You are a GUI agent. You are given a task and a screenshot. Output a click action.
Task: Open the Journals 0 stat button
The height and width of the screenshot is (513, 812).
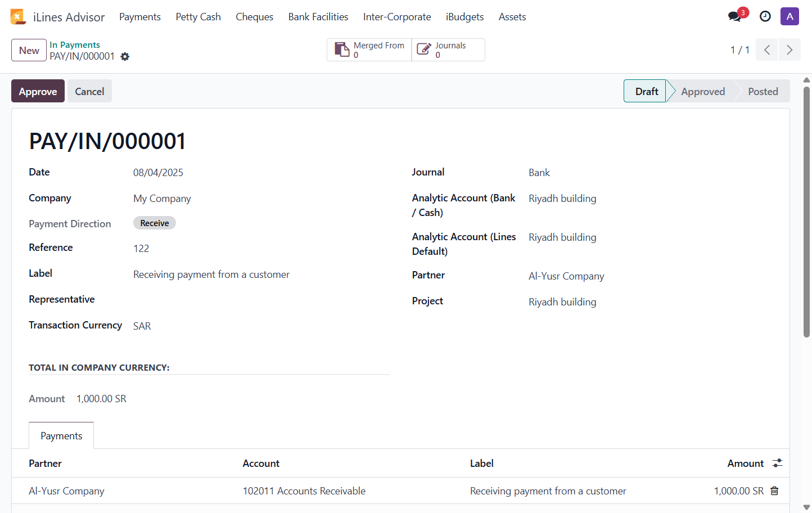(448, 49)
